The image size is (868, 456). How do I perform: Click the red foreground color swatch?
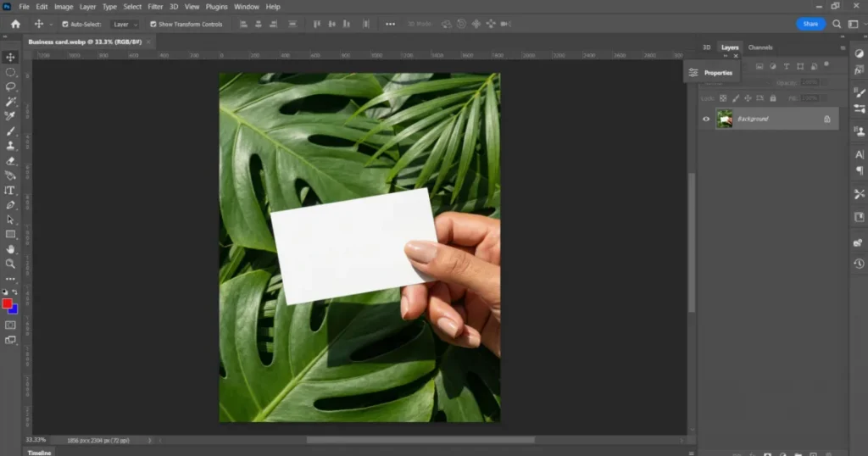tap(7, 303)
